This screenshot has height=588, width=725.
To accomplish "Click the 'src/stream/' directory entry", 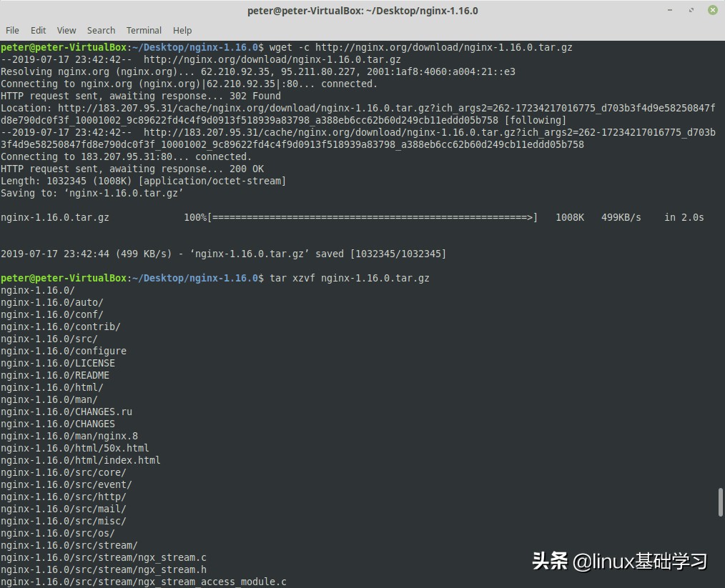I will [x=69, y=546].
